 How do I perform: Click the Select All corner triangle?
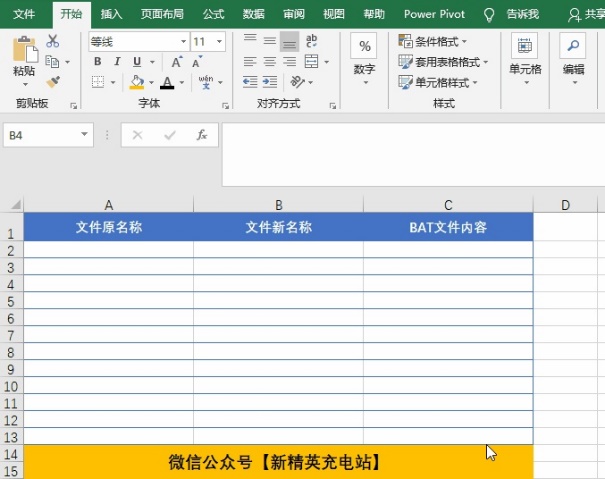[x=15, y=204]
